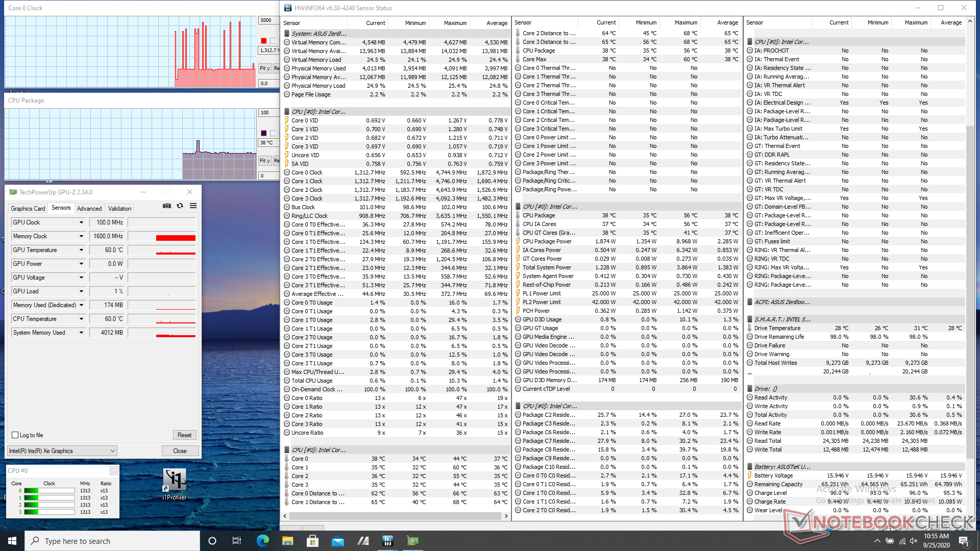Click the vertical scrollbar up arrow in HWiNFO
Viewport: 980px width, 551px height.
[x=970, y=21]
